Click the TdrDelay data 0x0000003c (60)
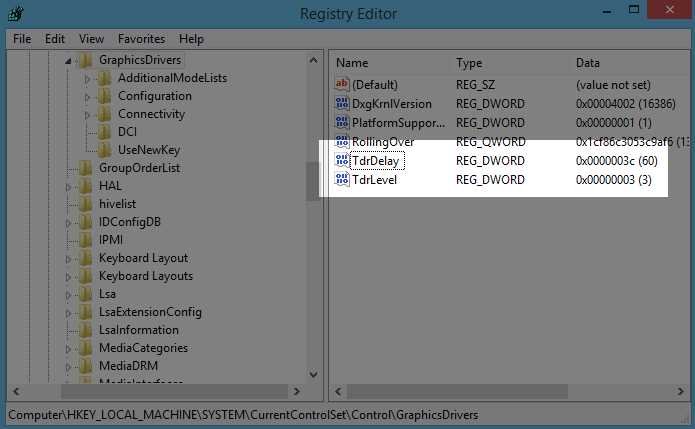695x429 pixels. [617, 160]
